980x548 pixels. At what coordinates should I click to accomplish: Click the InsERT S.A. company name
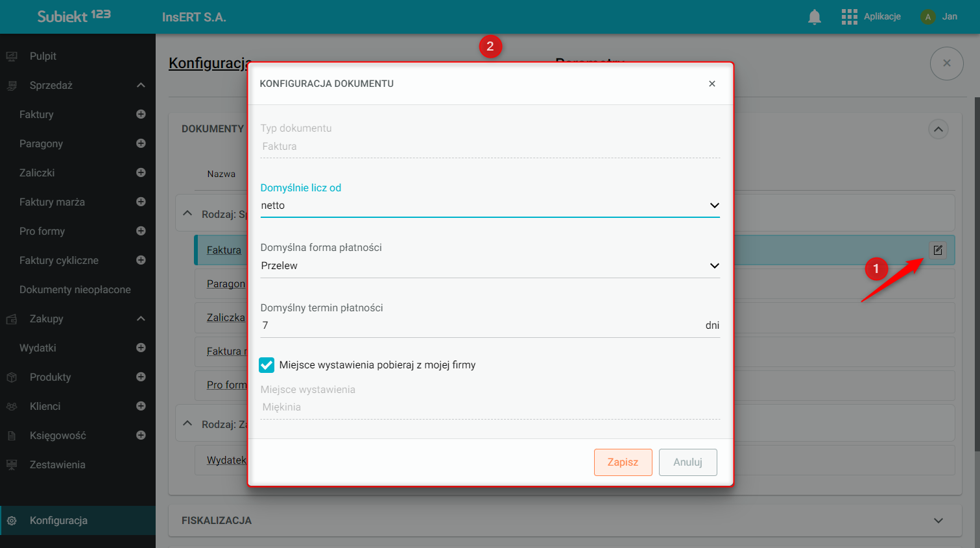[194, 18]
